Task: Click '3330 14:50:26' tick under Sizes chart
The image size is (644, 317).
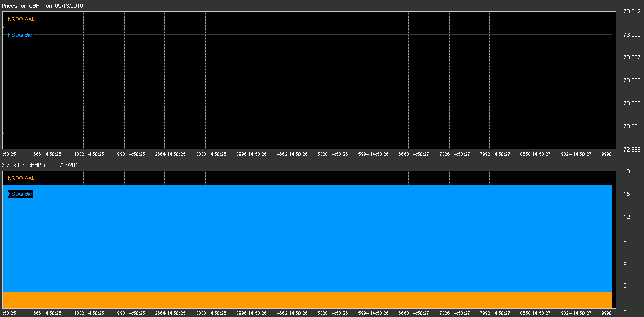Action: pyautogui.click(x=211, y=313)
